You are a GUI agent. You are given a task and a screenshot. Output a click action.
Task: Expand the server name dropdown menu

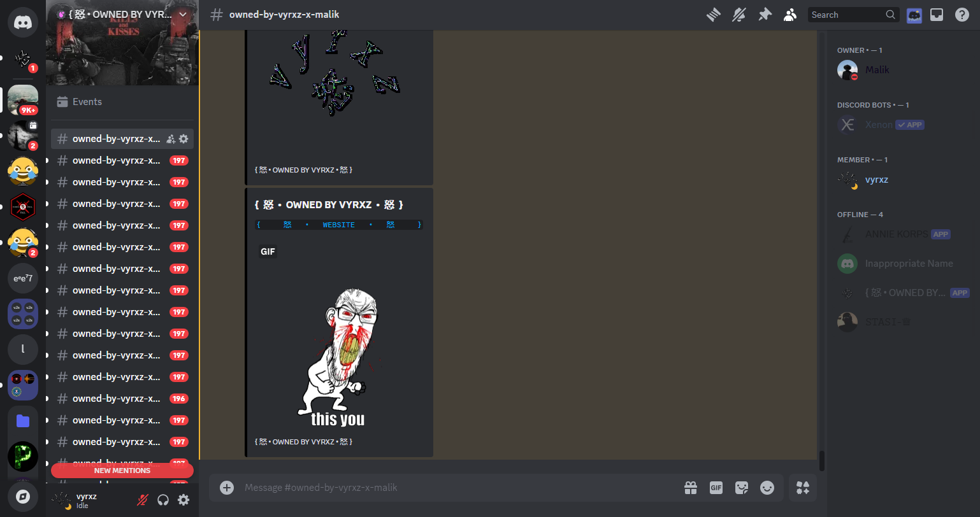click(184, 14)
